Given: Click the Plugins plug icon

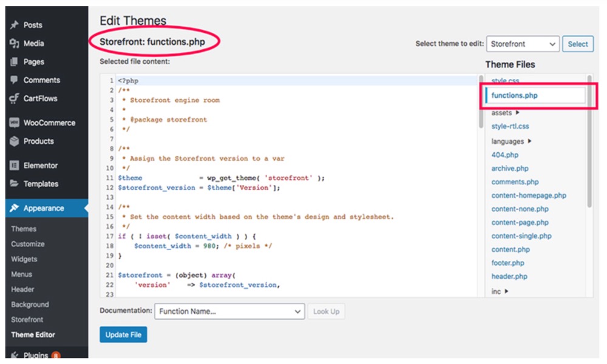Looking at the screenshot, I should (15, 355).
